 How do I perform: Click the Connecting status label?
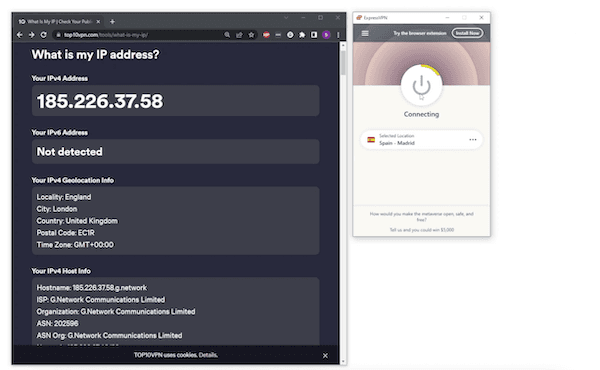pos(421,114)
